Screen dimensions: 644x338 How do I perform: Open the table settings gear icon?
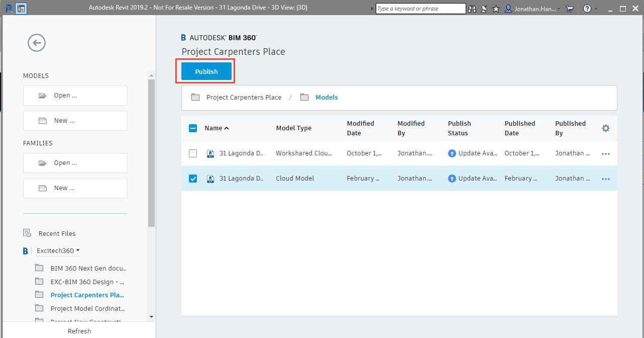[605, 128]
